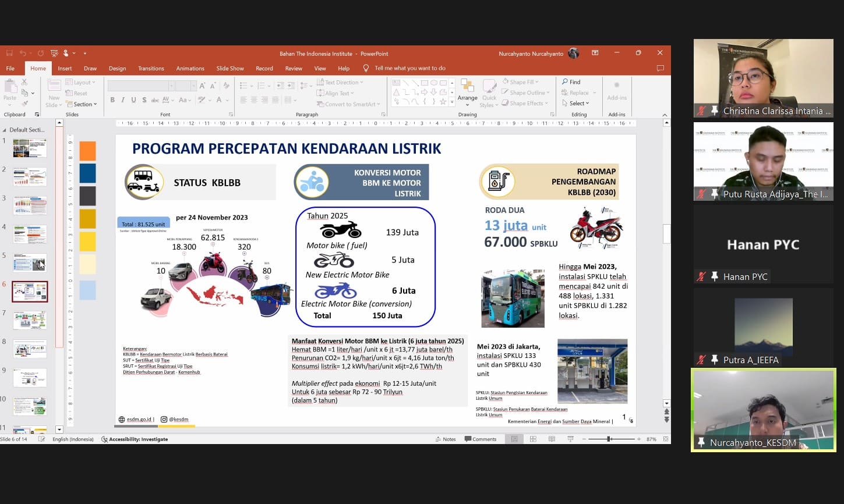Click the Fit slide to window icon
The height and width of the screenshot is (504, 844).
[x=665, y=439]
